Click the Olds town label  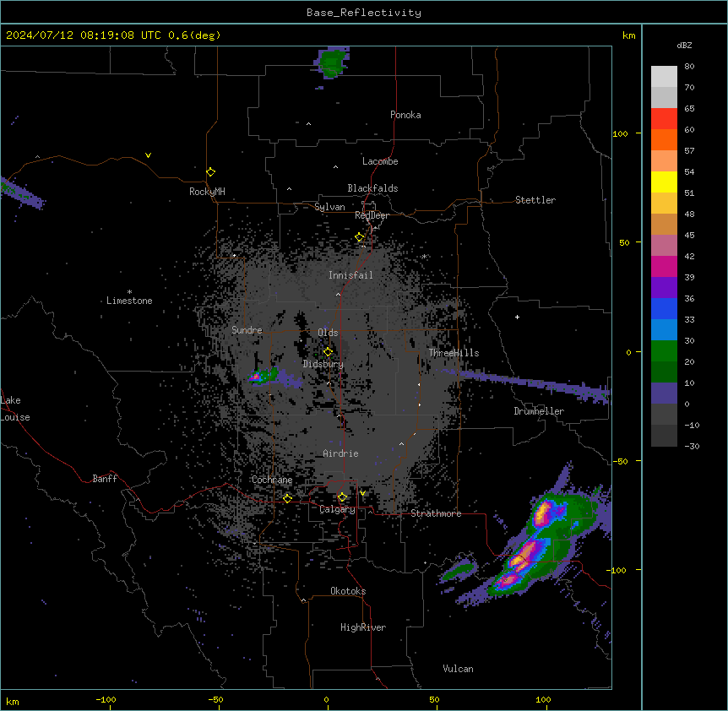pos(328,333)
